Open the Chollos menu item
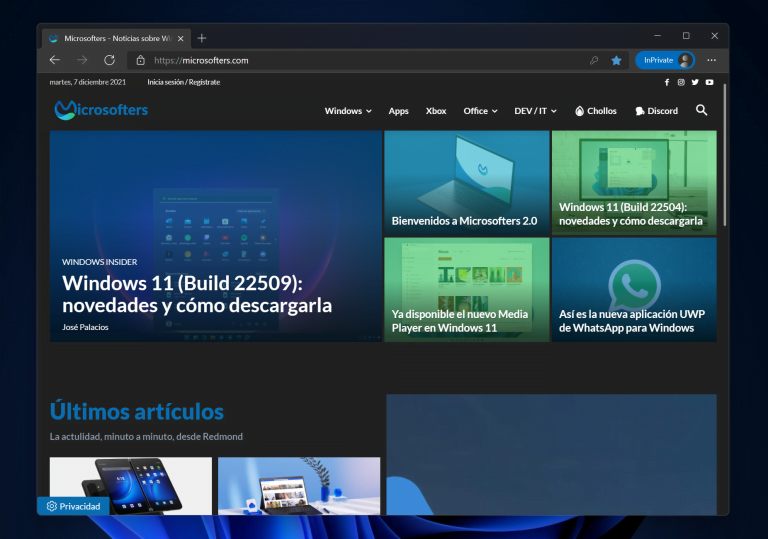This screenshot has width=768, height=539. (596, 111)
